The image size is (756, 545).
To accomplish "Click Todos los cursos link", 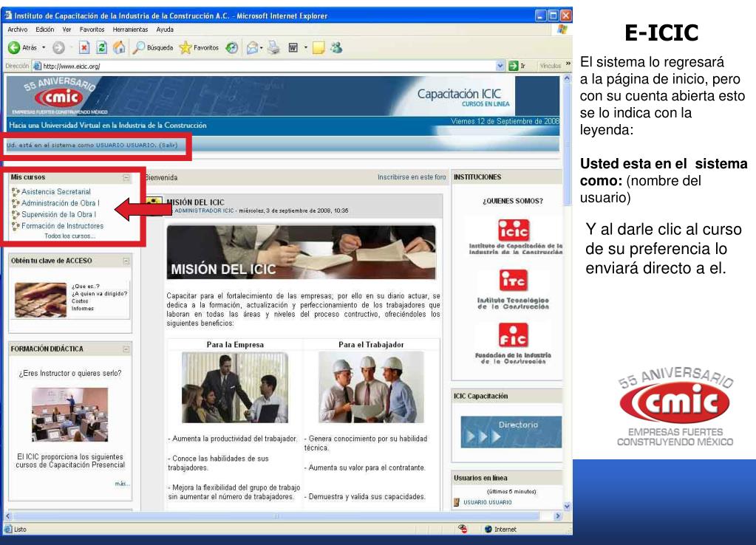I will click(70, 236).
